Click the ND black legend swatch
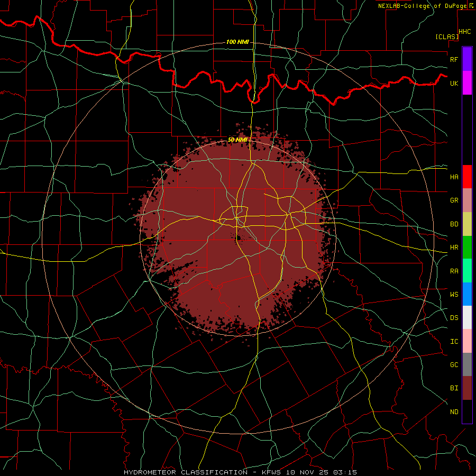Screen dimensions: 476x476 pos(467,411)
